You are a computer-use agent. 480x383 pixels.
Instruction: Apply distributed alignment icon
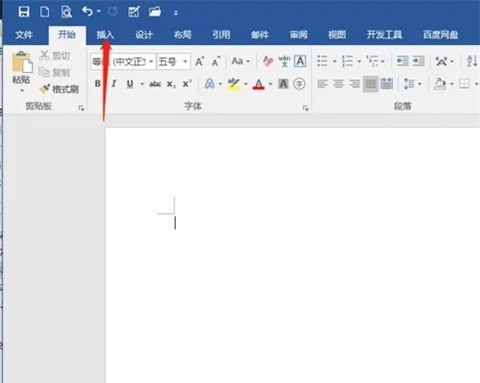[x=387, y=84]
